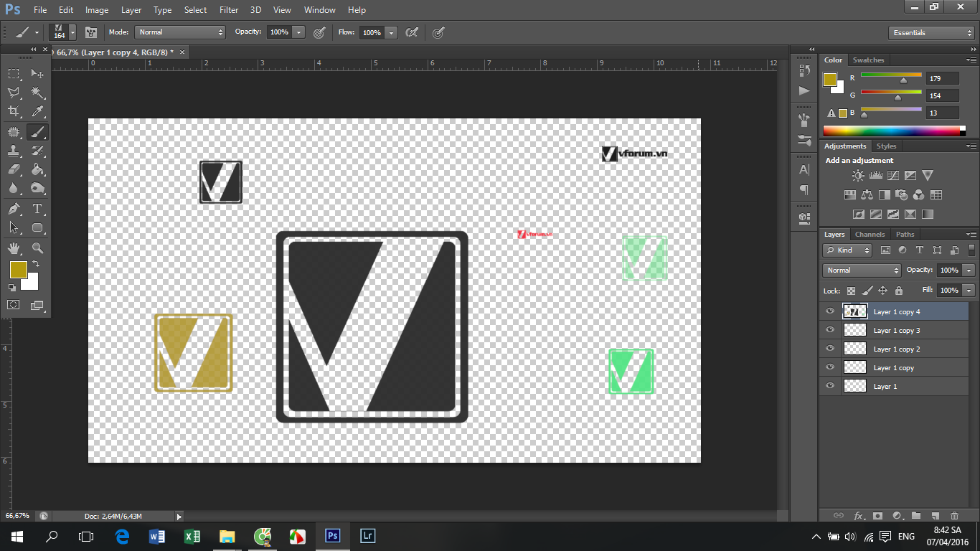The width and height of the screenshot is (980, 551).
Task: Open the layer Opacity dropdown arrow
Action: 969,270
